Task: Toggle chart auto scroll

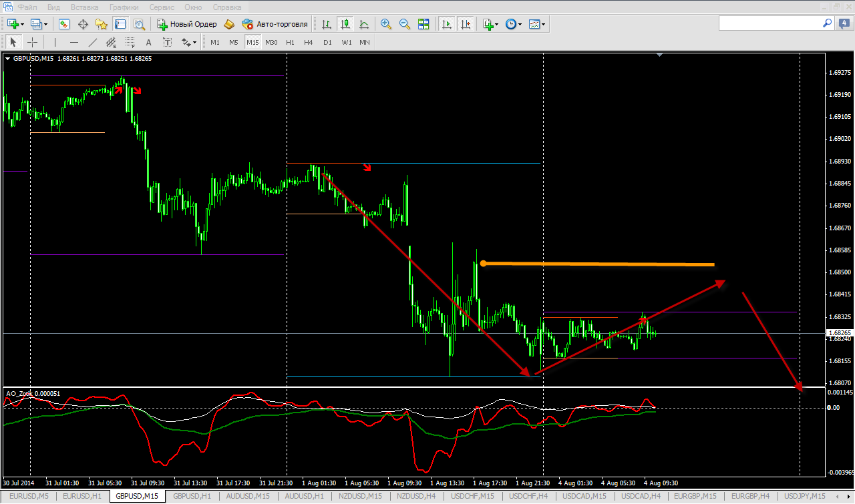Action: click(446, 24)
